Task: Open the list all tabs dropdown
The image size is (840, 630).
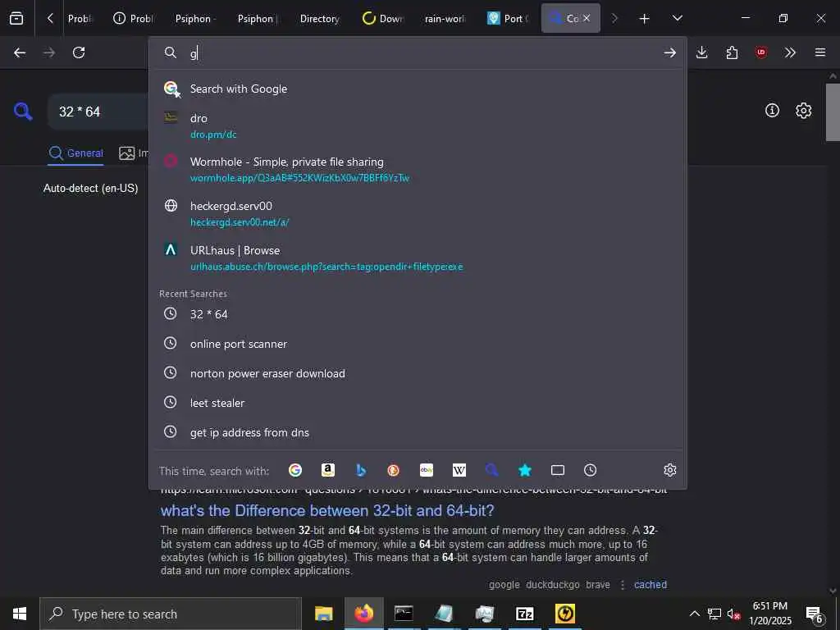Action: 677,18
